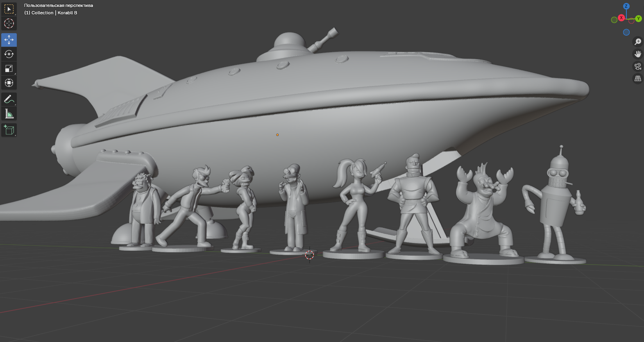
Task: Click the hand pan-view button
Action: coord(638,54)
